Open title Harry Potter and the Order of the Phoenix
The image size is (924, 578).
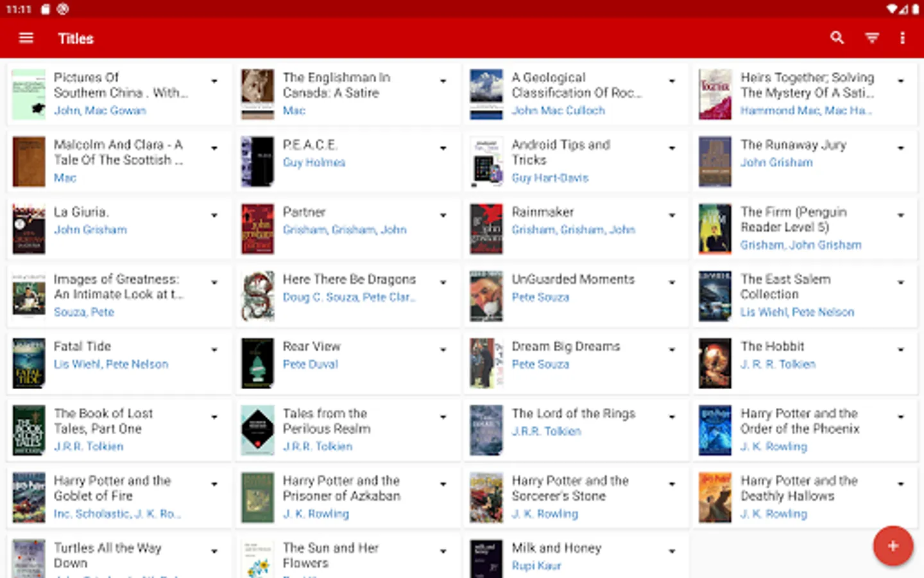click(x=800, y=421)
